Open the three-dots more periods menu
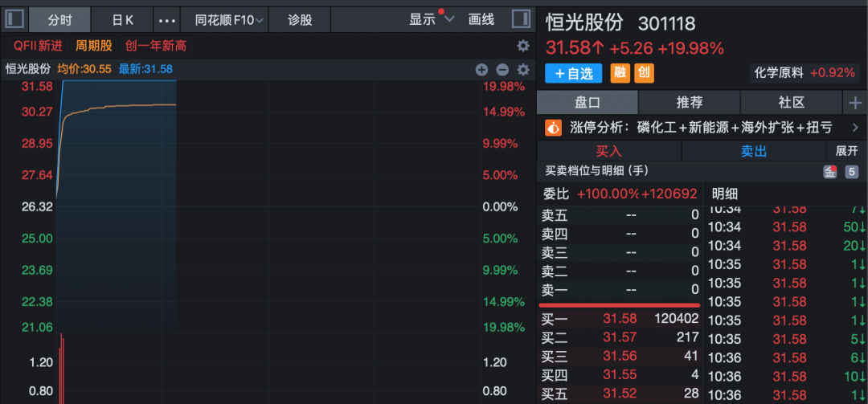The height and width of the screenshot is (404, 868). click(166, 19)
